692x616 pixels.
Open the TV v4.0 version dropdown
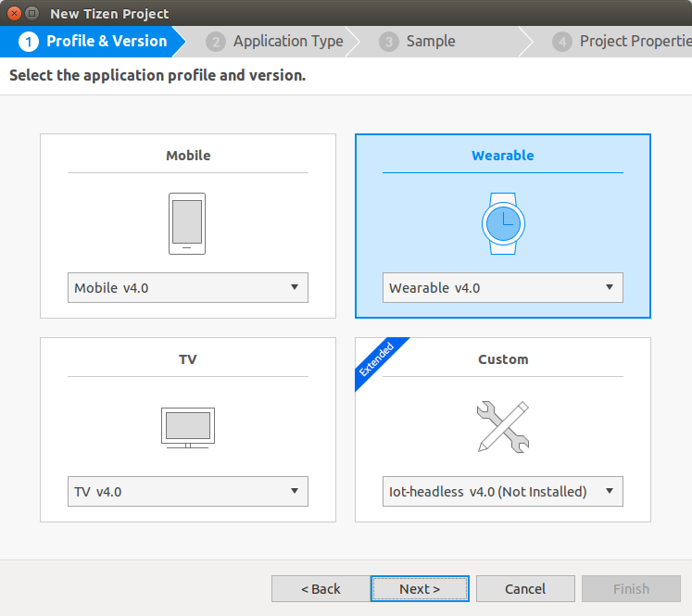pyautogui.click(x=187, y=492)
